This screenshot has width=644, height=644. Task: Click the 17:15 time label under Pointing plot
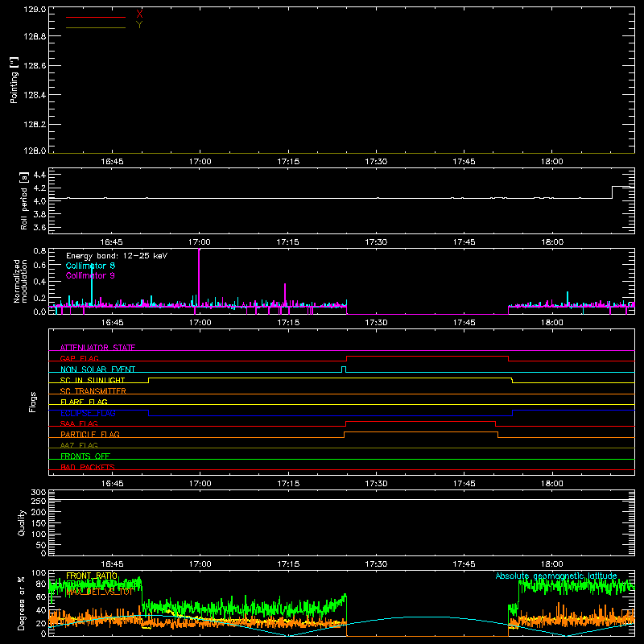288,162
